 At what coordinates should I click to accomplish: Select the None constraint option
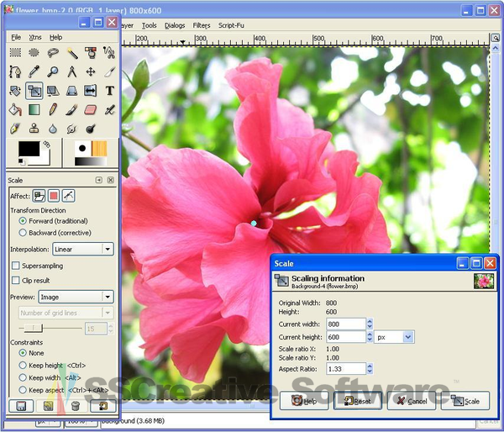coord(31,353)
